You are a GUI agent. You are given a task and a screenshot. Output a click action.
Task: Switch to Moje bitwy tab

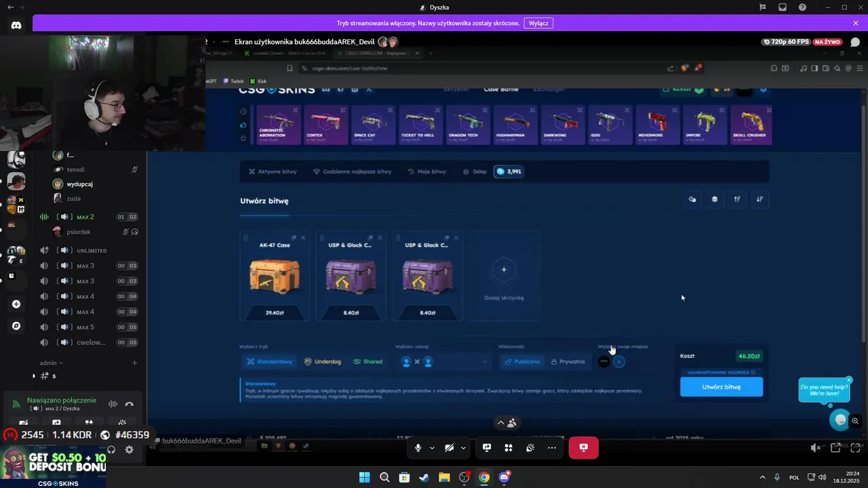tap(427, 171)
